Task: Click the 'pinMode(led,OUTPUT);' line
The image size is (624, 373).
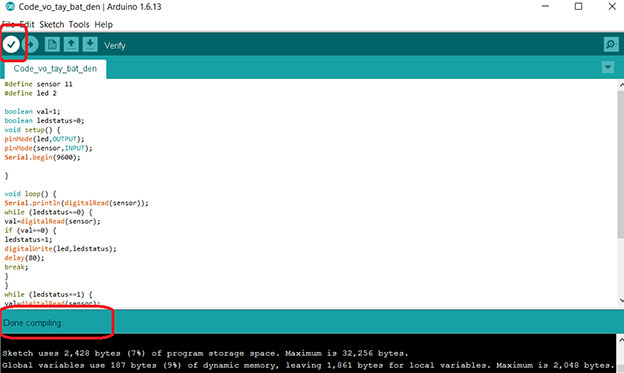Action: point(45,139)
